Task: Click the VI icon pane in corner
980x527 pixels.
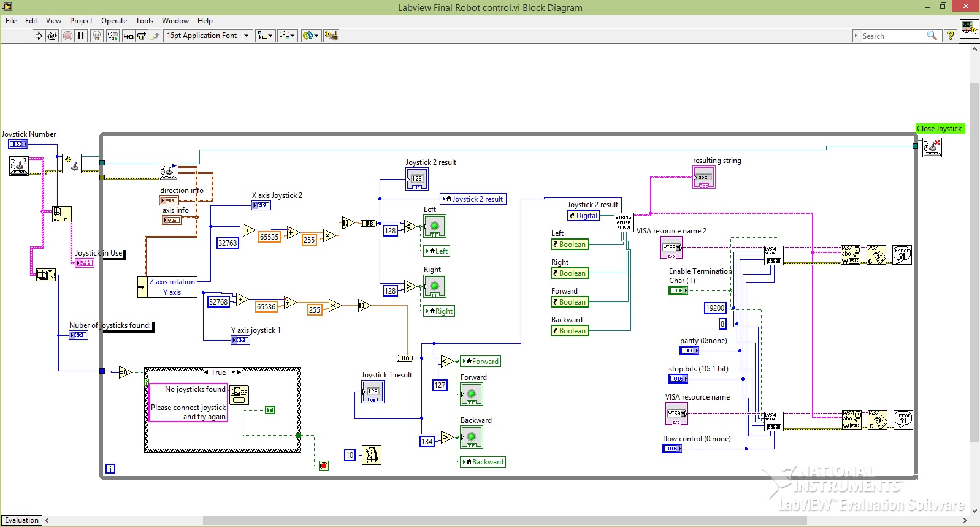Action: coord(969,28)
